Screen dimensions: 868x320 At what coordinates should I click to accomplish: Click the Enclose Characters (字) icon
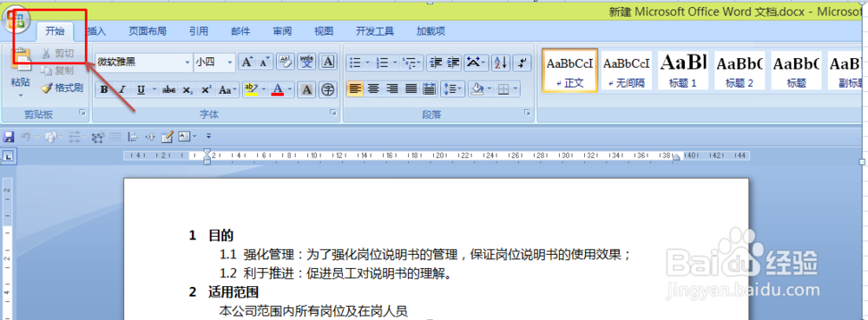pos(328,89)
